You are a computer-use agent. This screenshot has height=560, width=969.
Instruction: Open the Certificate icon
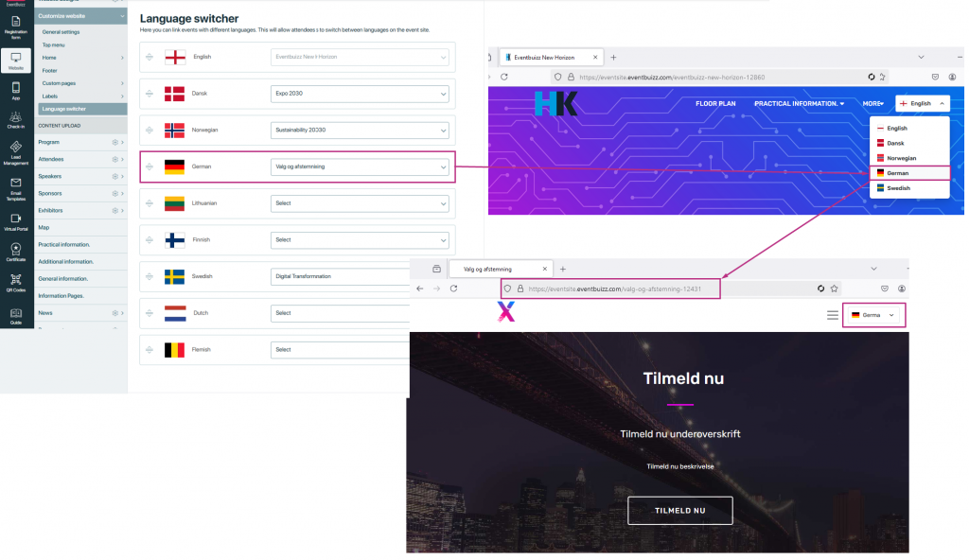(x=16, y=253)
